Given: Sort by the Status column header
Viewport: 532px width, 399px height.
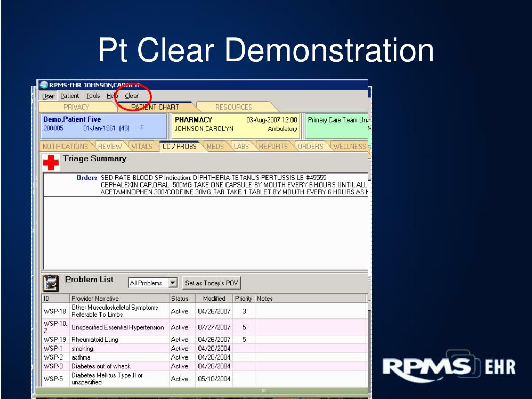Looking at the screenshot, I should pos(182,299).
